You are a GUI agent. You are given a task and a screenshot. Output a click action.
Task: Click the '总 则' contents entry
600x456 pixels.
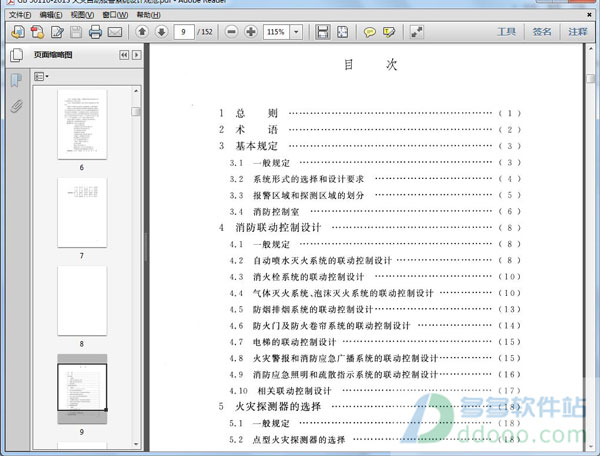(x=256, y=113)
